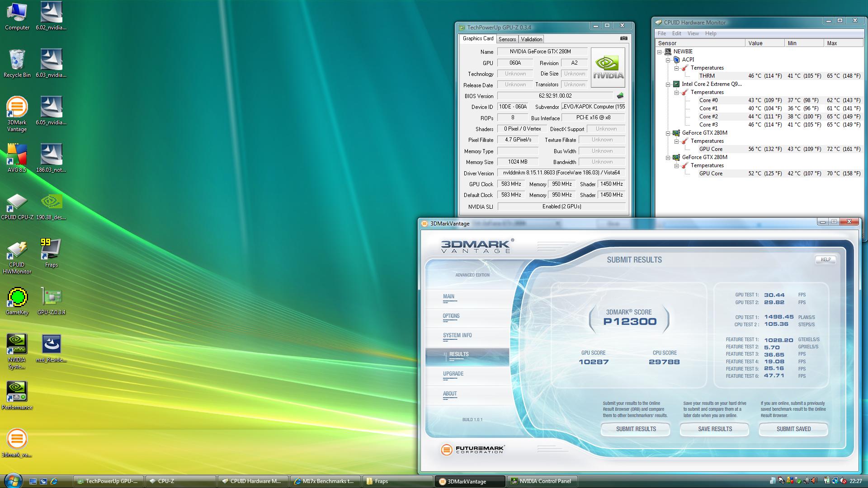Select the Graphics Card tab in GPU-Z
The image size is (868, 488).
coord(478,38)
